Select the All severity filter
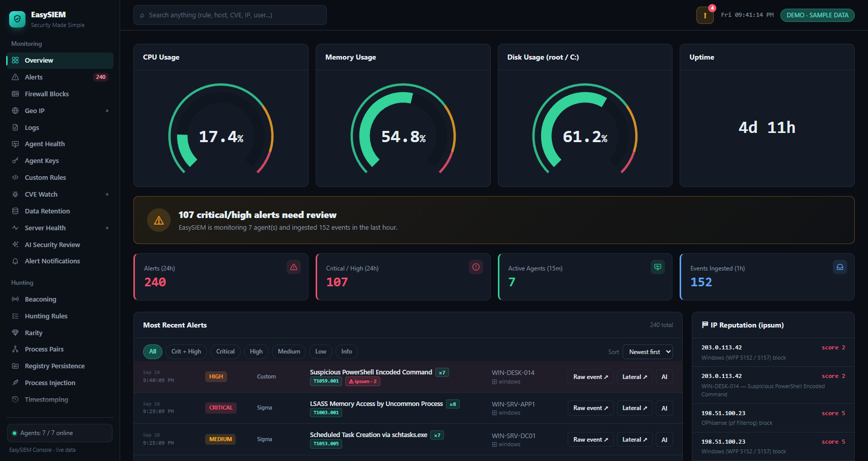 (x=153, y=351)
